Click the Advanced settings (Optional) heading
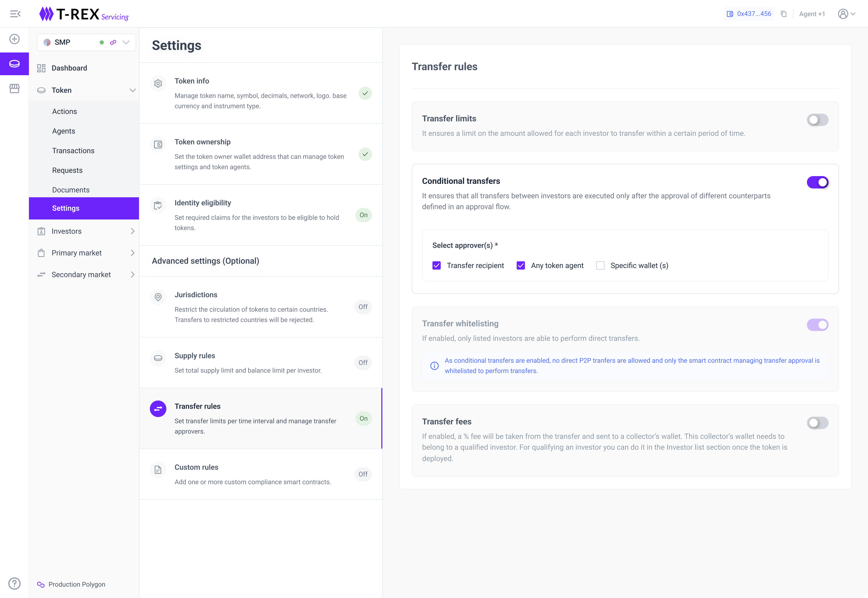 tap(205, 261)
